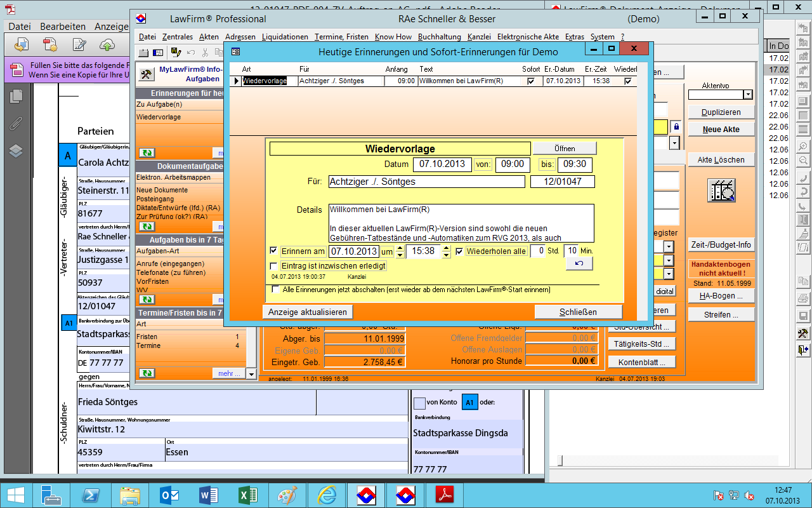The width and height of the screenshot is (812, 508).
Task: Toggle the Erinnern am checkbox
Action: 273,251
